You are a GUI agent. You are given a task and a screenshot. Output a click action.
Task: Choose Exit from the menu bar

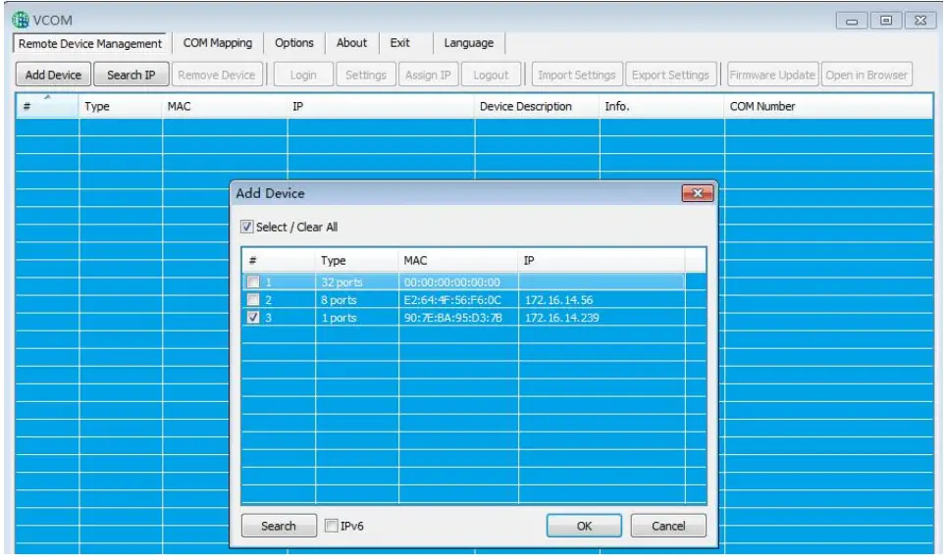pyautogui.click(x=399, y=43)
